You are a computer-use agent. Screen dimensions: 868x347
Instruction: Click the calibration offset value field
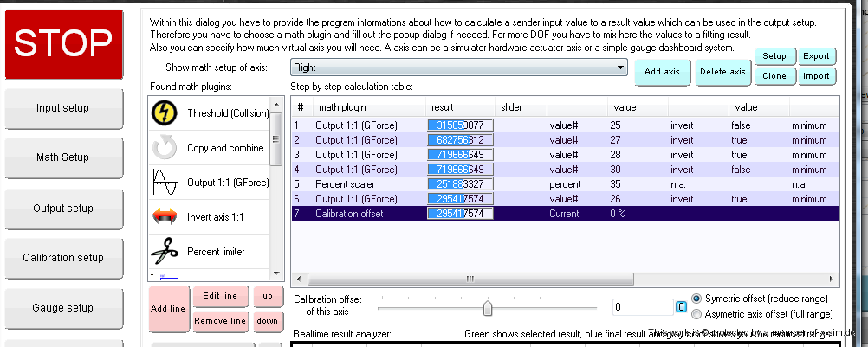coord(642,307)
